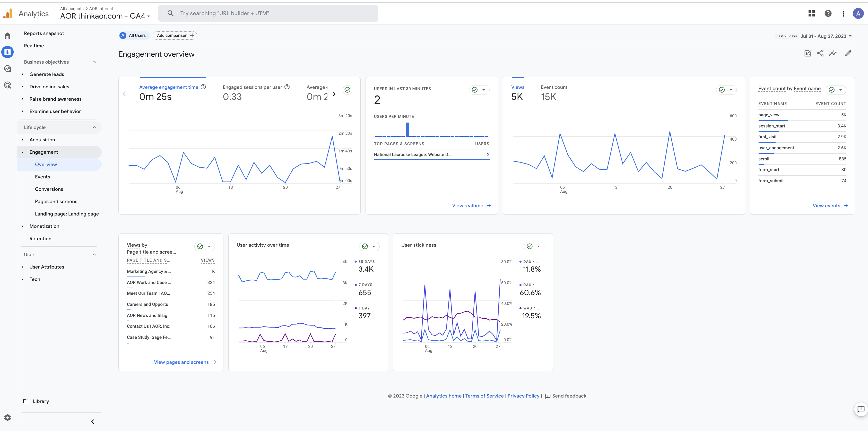Viewport: 868px width, 431px height.
Task: Click View realtime link
Action: click(x=472, y=205)
